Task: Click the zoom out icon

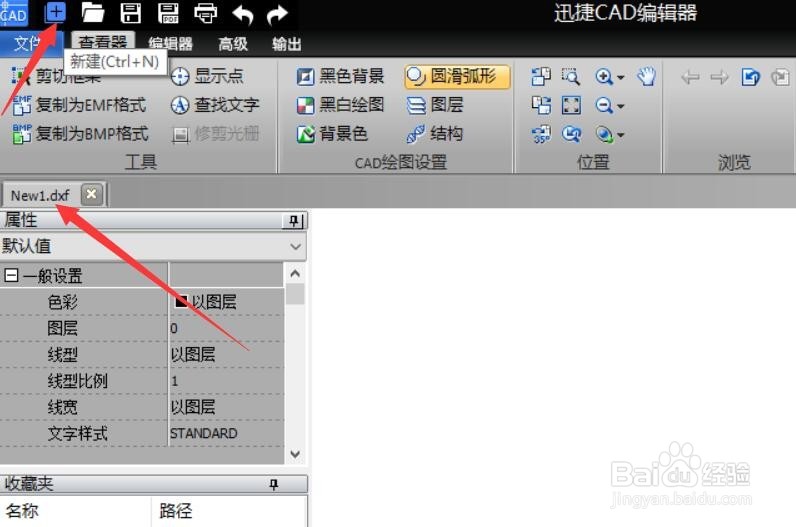Action: tap(604, 106)
